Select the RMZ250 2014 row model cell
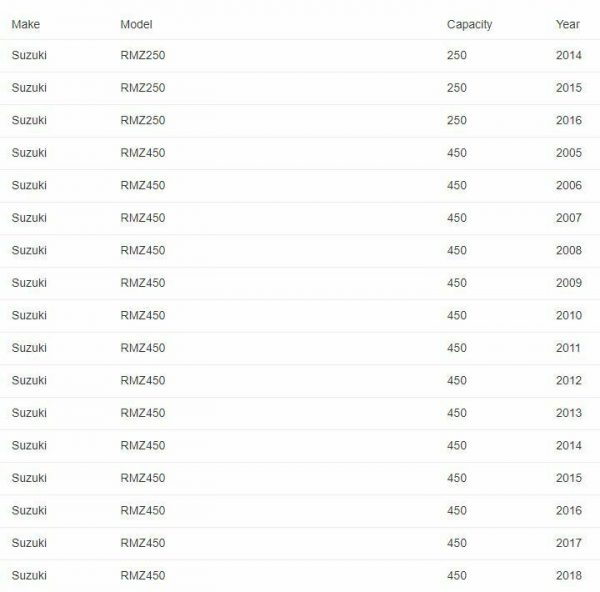This screenshot has width=600, height=592. pos(143,55)
